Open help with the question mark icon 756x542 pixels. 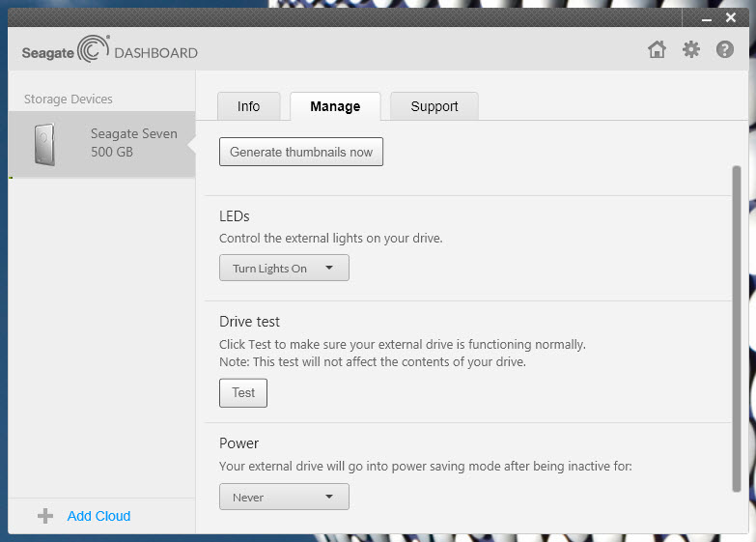[x=725, y=49]
